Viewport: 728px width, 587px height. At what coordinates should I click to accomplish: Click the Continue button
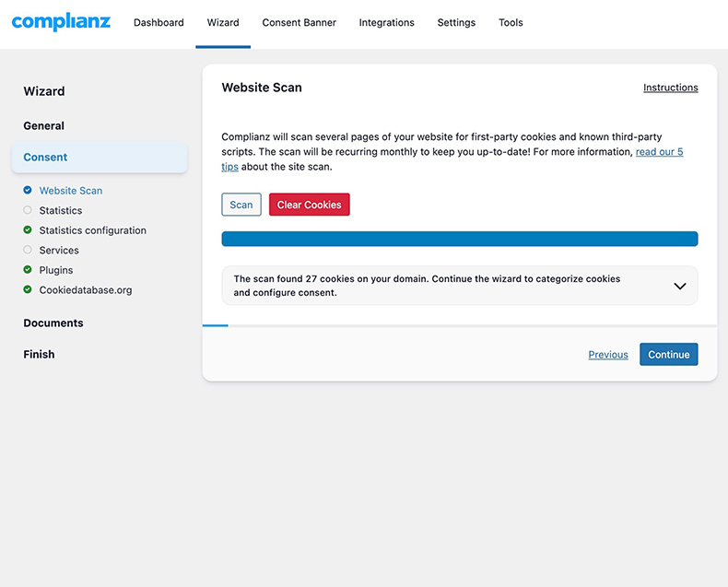669,355
